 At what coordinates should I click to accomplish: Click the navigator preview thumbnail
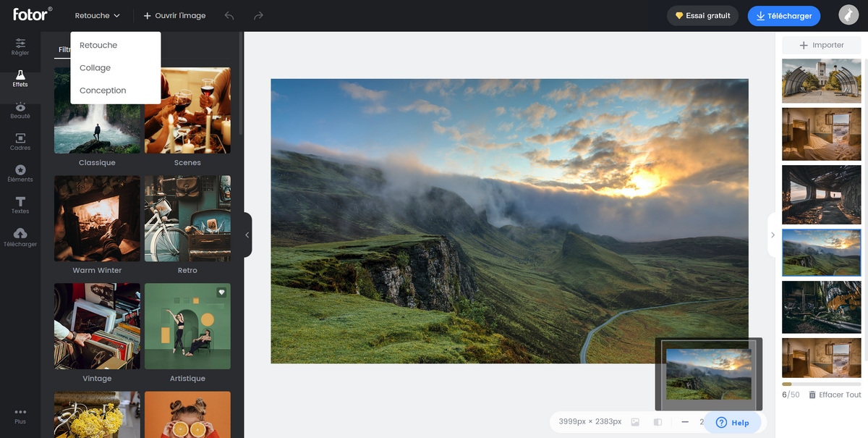[709, 374]
